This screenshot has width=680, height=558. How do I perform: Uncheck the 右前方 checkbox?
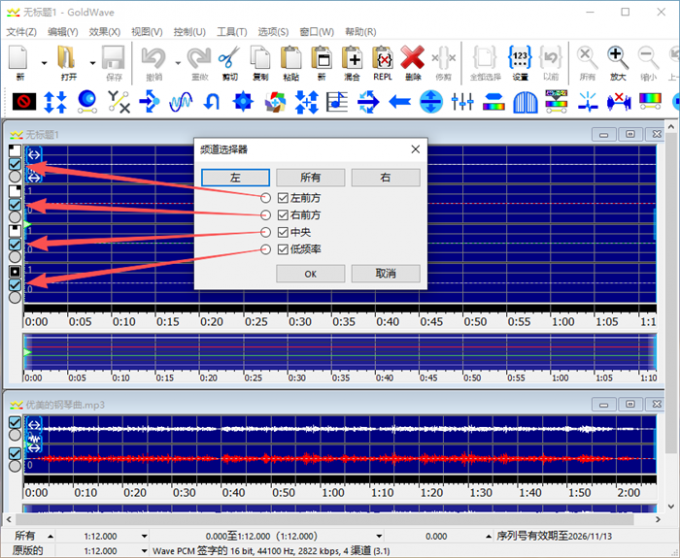tap(283, 215)
